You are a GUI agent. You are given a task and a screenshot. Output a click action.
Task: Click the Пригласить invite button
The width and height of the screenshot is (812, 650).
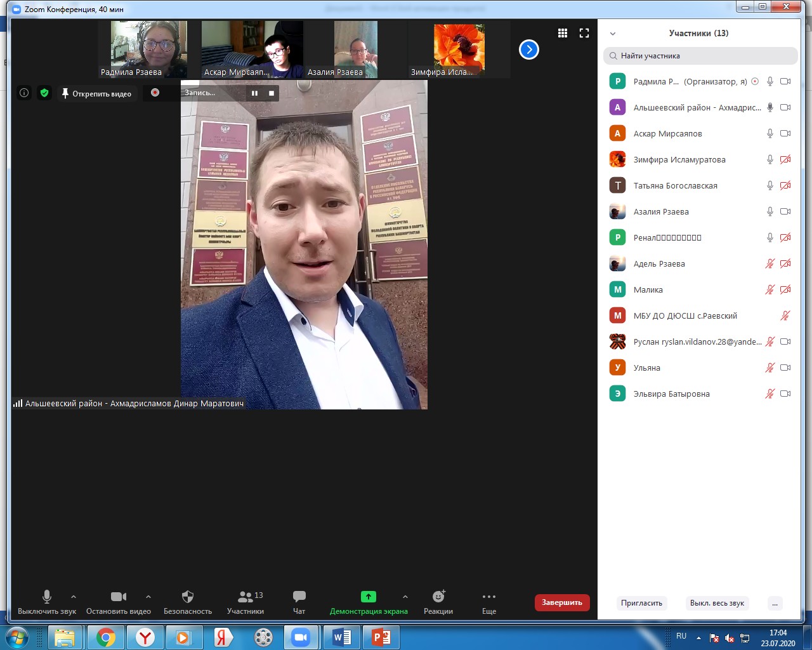pyautogui.click(x=641, y=603)
